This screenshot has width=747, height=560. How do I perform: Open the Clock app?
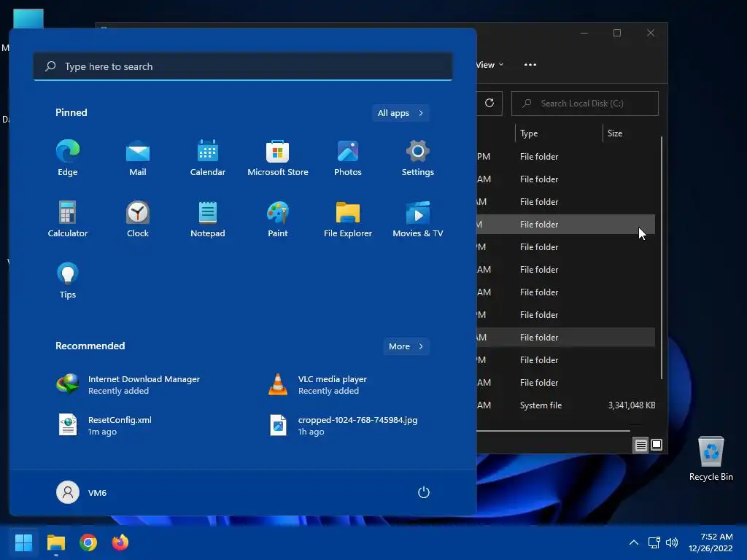(x=138, y=219)
